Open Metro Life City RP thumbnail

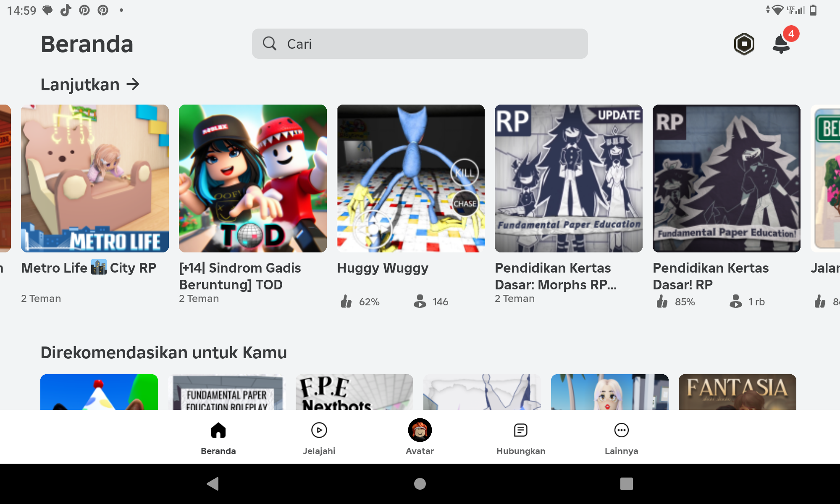(x=95, y=178)
